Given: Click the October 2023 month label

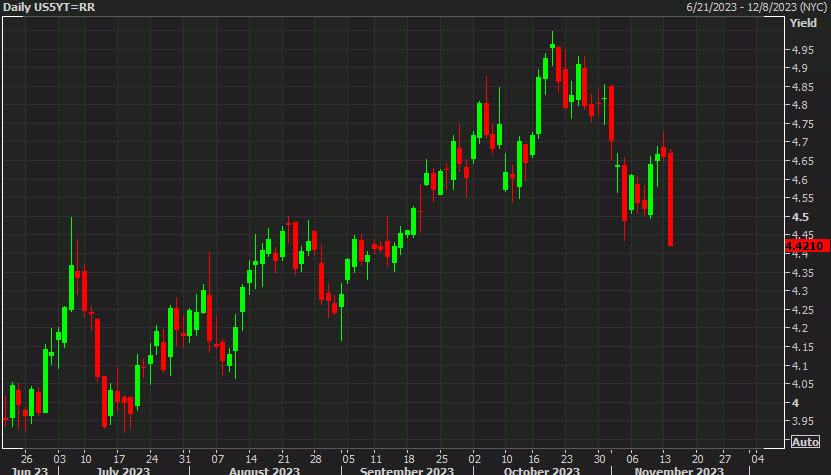Looking at the screenshot, I should pos(542,471).
